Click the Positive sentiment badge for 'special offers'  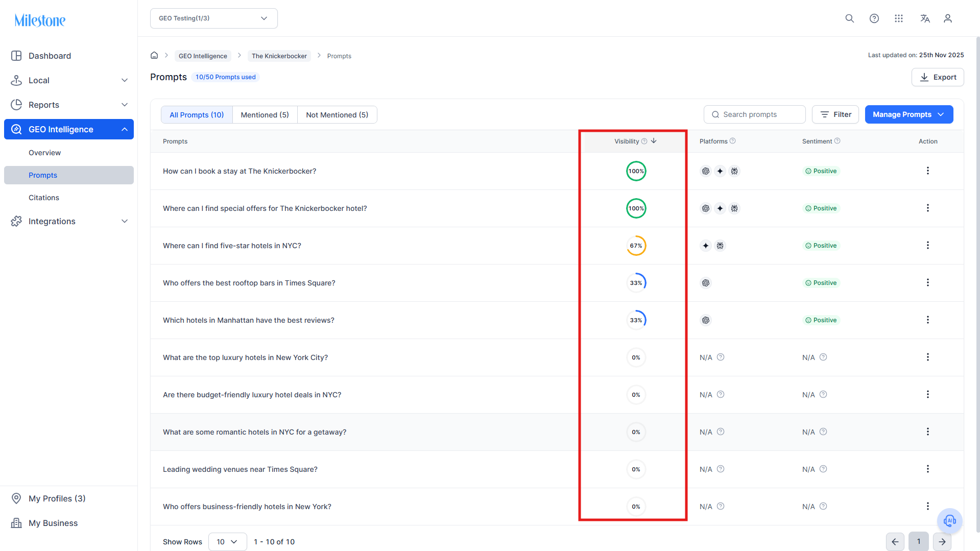click(x=821, y=208)
